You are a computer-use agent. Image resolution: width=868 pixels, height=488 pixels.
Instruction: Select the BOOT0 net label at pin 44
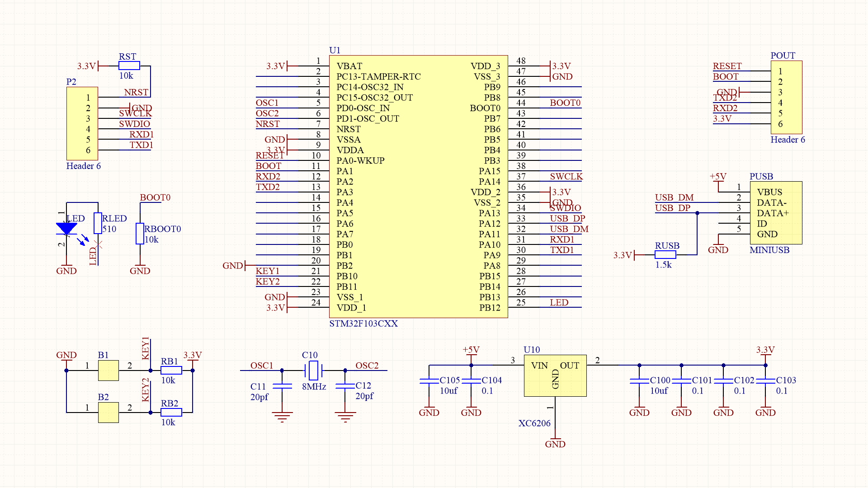coord(565,103)
